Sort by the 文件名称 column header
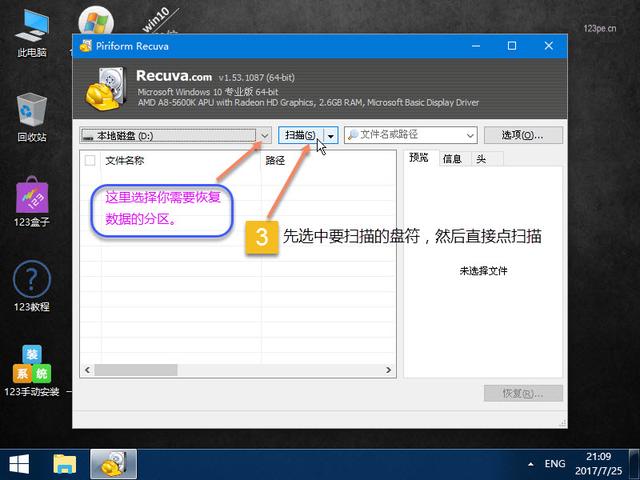Viewport: 640px width, 480px height. 180,160
